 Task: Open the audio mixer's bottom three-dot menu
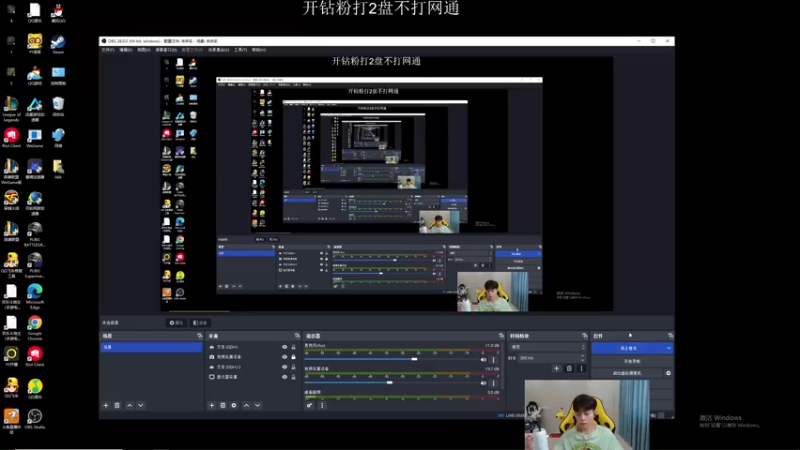(x=322, y=406)
